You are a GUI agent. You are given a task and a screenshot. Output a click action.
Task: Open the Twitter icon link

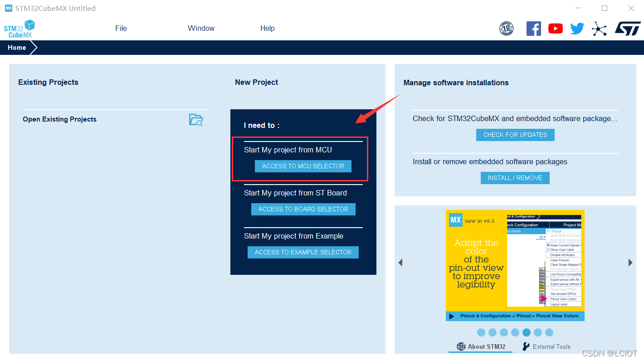coord(577,29)
